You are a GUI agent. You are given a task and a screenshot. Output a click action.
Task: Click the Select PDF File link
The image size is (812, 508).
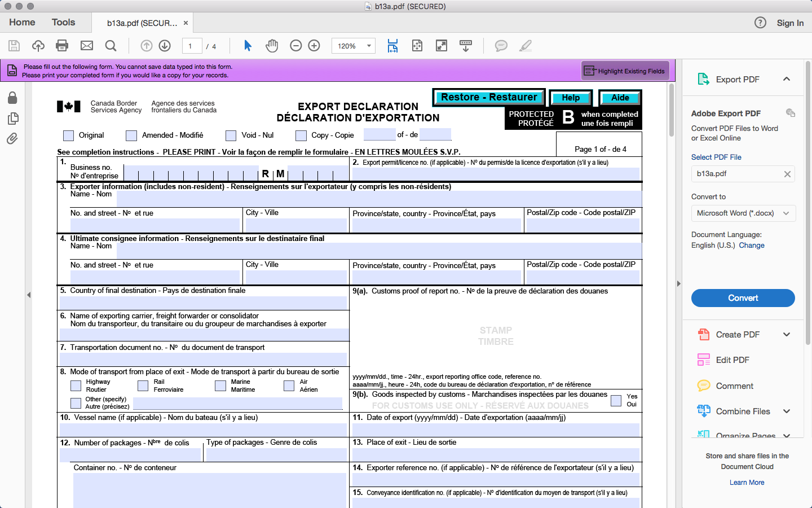(x=716, y=157)
